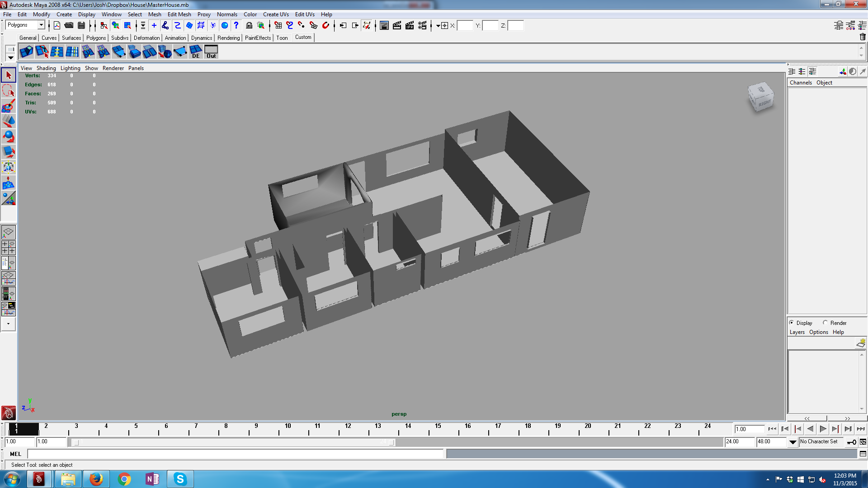868x488 pixels.
Task: Click the DE shelf button
Action: coord(196,52)
